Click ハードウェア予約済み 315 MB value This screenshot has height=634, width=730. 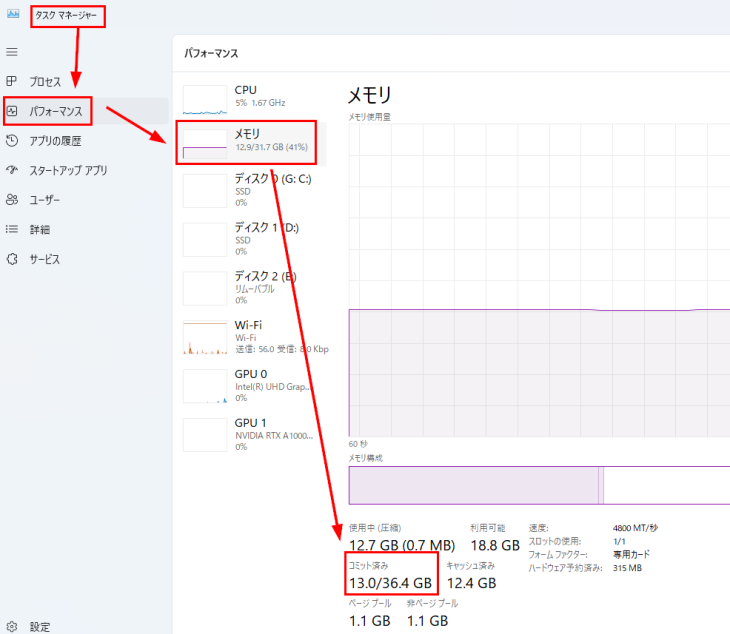(627, 568)
